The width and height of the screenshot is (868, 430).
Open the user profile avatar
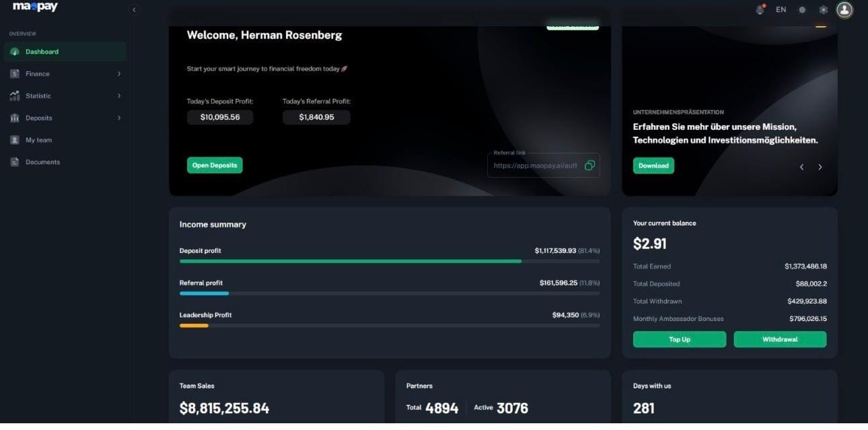click(x=844, y=9)
